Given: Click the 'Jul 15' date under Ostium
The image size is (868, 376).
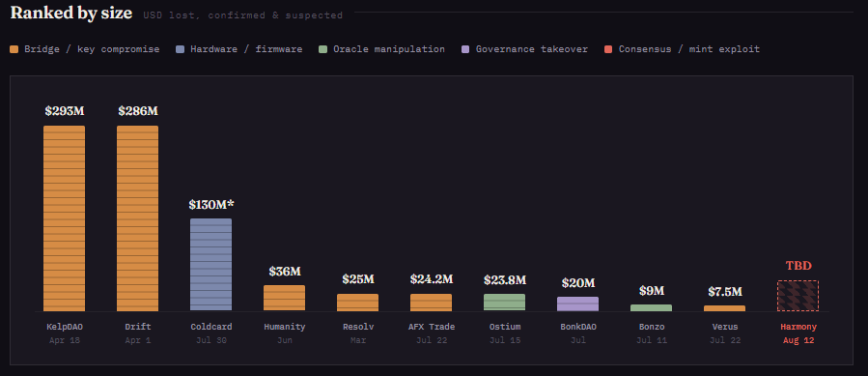Looking at the screenshot, I should pyautogui.click(x=505, y=340).
